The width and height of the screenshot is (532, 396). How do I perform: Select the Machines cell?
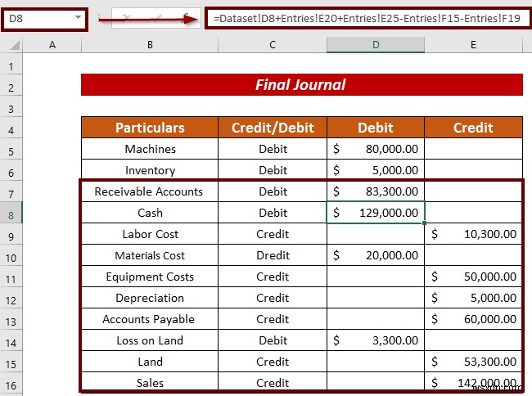150,149
